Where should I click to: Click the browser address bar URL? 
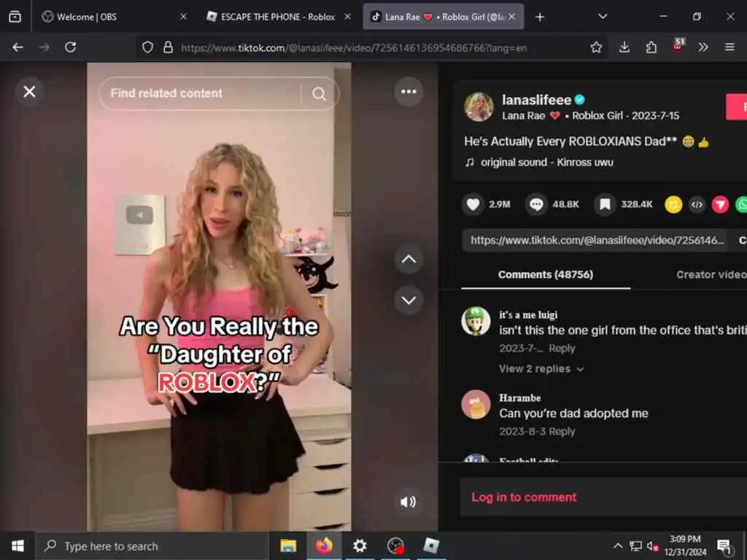(354, 47)
